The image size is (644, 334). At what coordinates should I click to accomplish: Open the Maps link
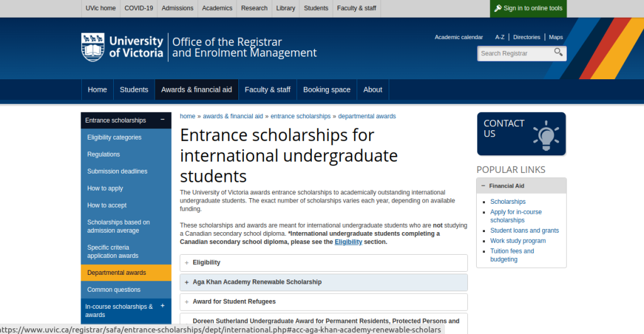[x=556, y=37]
